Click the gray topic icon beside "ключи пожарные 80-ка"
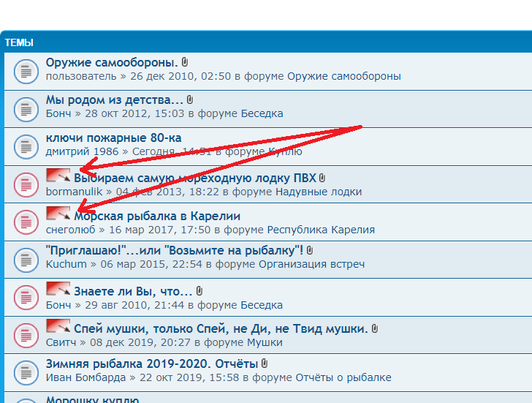532x403 pixels. coord(26,146)
